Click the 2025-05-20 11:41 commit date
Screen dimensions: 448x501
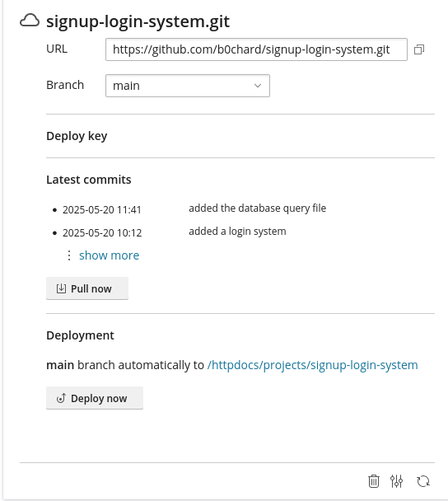tap(102, 210)
